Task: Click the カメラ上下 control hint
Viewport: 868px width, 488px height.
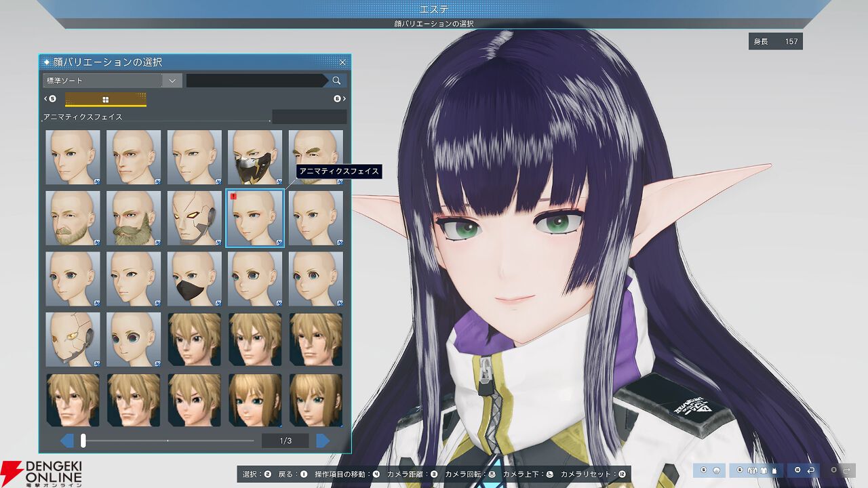Action: click(x=528, y=475)
